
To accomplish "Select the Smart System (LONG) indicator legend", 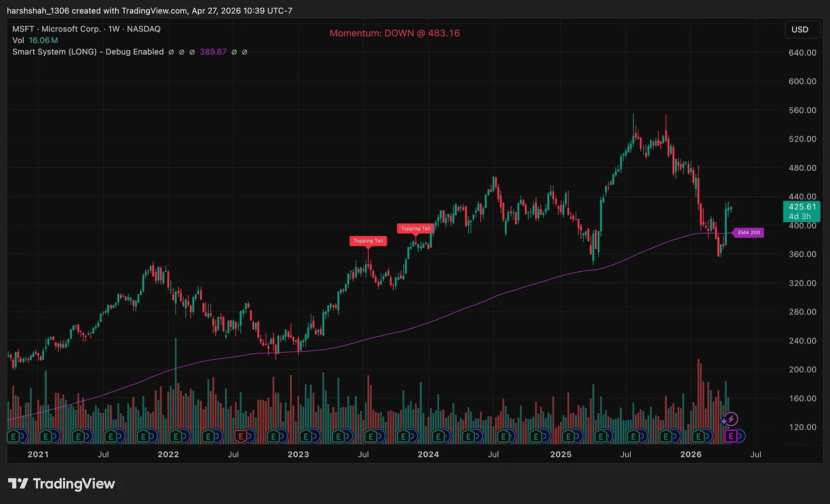I will click(x=88, y=52).
